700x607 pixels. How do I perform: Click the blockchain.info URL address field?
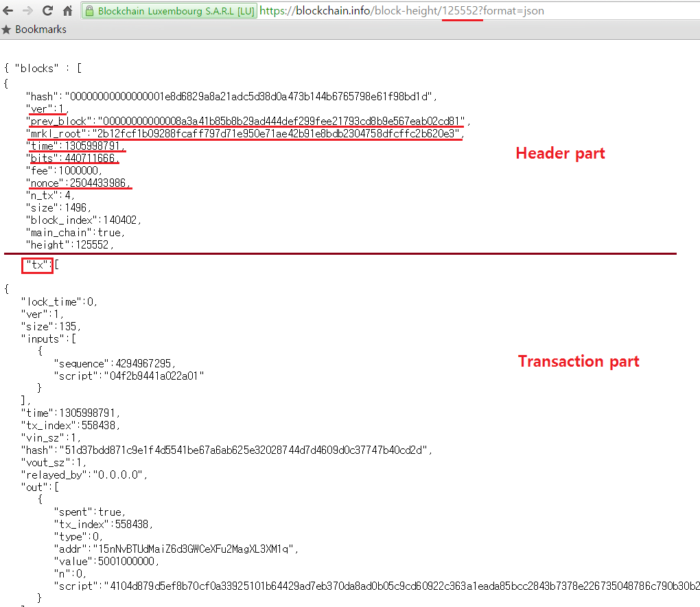[401, 11]
